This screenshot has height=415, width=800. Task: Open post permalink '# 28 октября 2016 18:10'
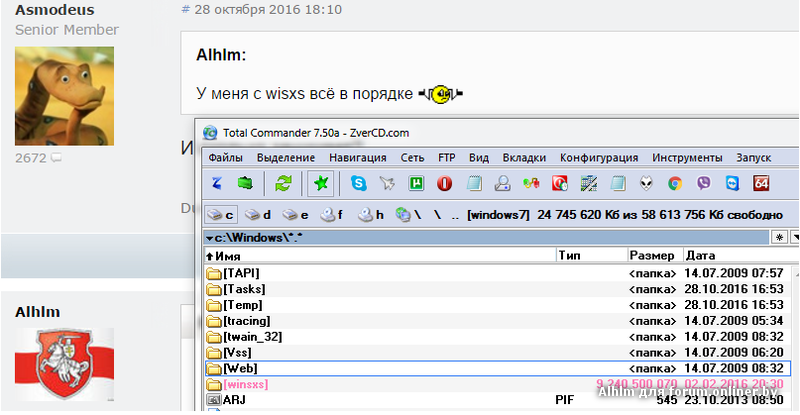click(262, 10)
